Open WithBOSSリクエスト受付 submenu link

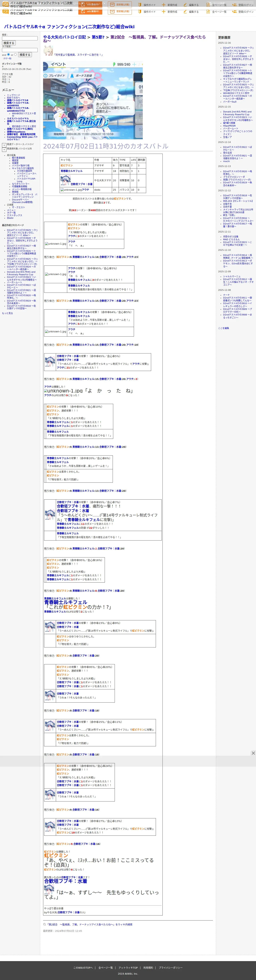pos(24,114)
